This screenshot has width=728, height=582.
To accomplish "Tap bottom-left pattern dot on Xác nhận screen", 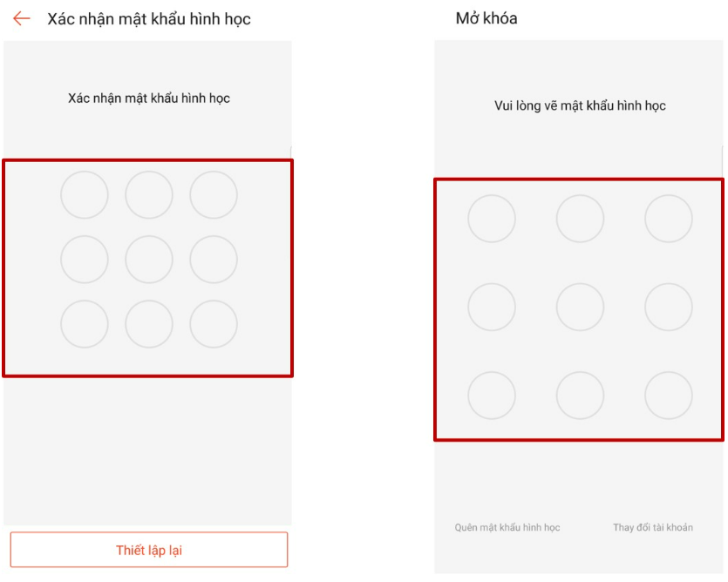I will [85, 324].
